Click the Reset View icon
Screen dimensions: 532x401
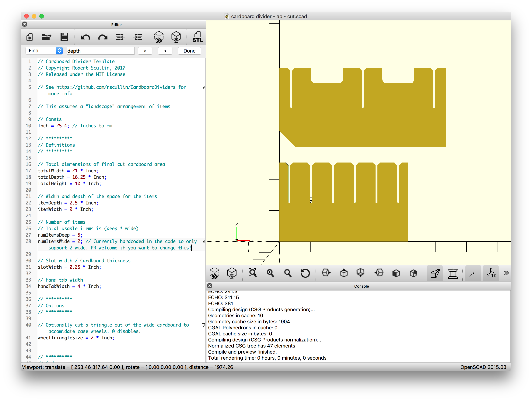coord(305,273)
